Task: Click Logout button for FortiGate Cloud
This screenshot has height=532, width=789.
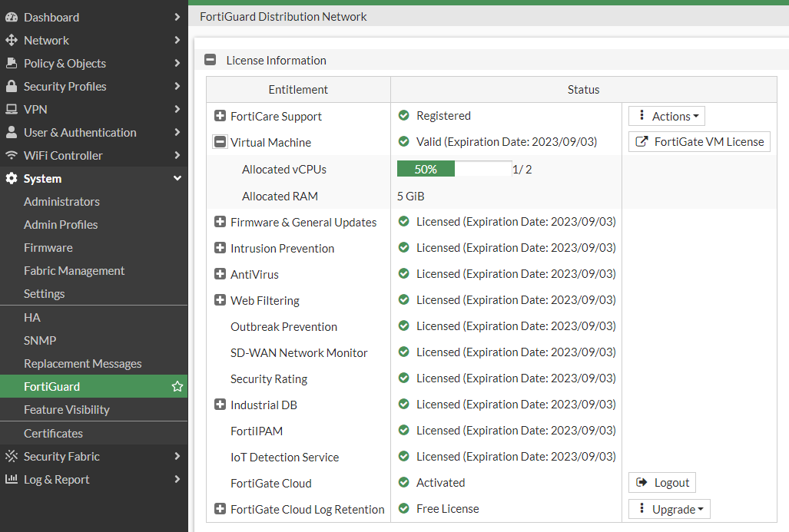Action: pyautogui.click(x=662, y=483)
